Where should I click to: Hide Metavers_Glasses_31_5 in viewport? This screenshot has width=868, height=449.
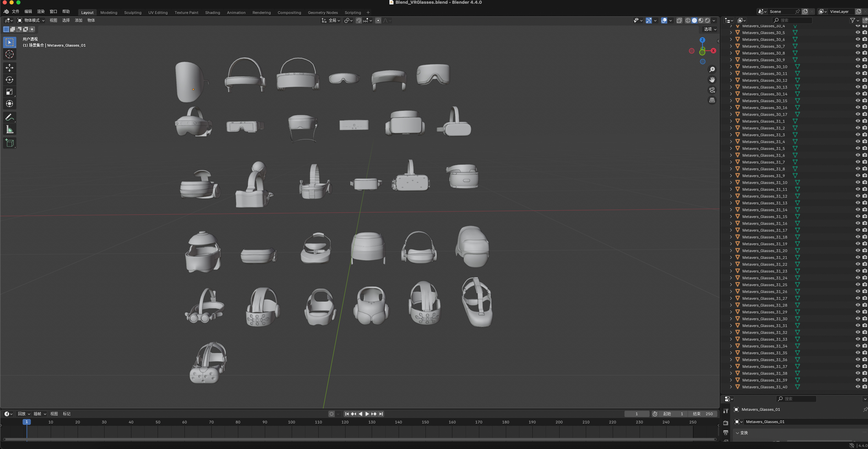(858, 149)
